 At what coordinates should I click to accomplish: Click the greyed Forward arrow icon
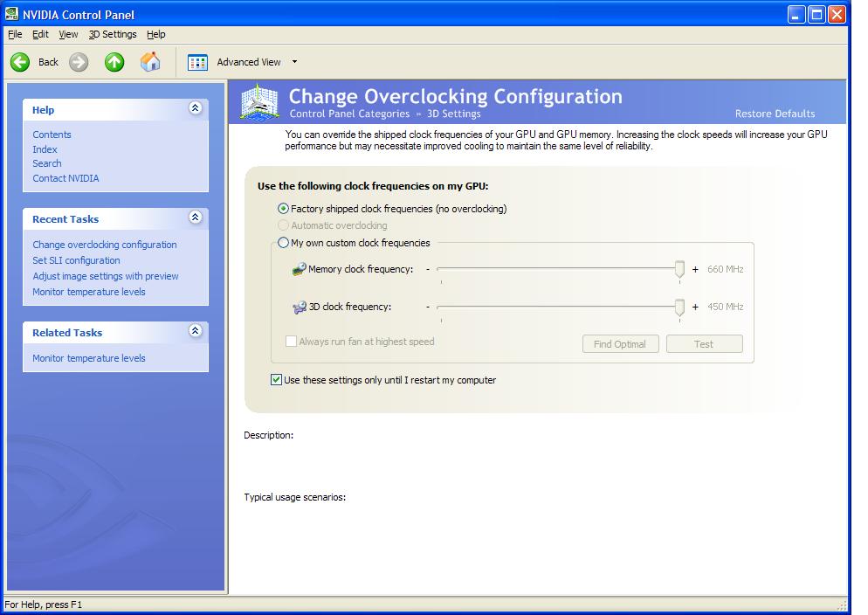click(x=79, y=62)
